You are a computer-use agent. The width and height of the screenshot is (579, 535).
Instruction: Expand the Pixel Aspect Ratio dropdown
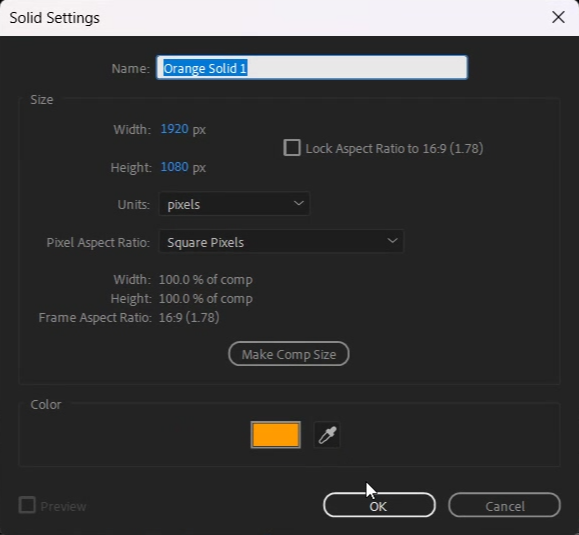(x=281, y=242)
